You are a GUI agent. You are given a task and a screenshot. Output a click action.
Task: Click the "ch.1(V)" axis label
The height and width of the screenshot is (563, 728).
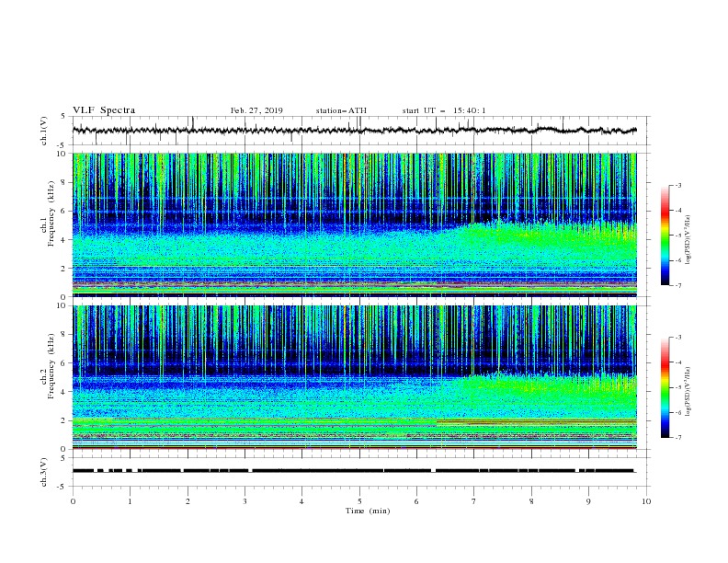coord(44,131)
